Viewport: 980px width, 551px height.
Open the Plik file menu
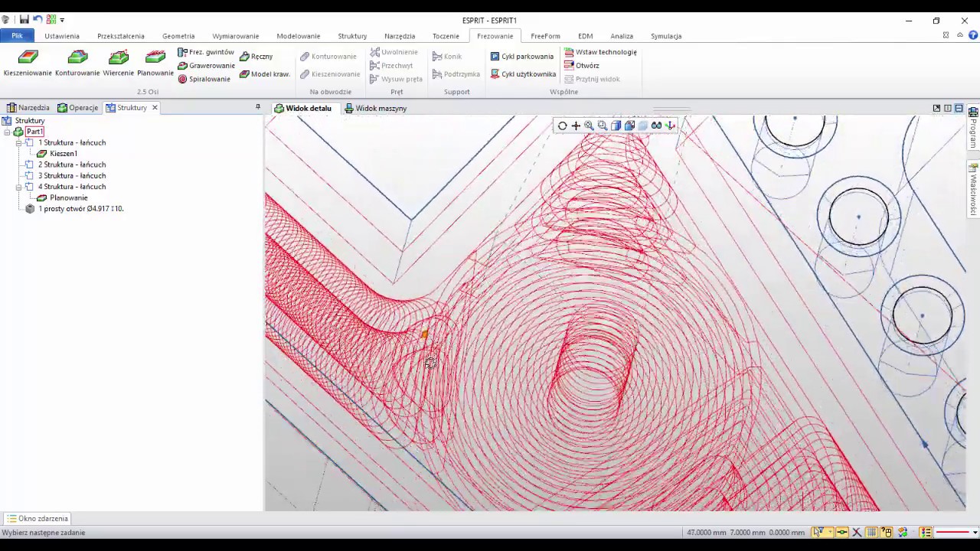coord(17,36)
